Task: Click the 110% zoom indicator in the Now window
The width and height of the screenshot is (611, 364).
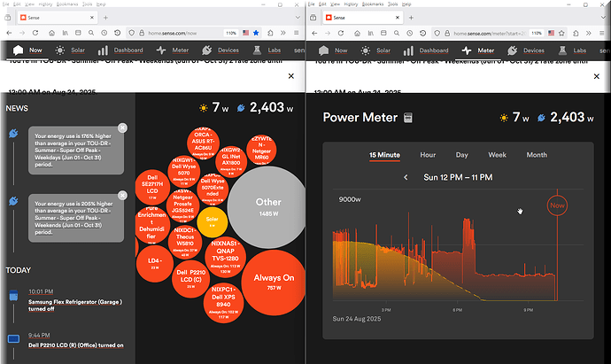Action: (x=231, y=33)
